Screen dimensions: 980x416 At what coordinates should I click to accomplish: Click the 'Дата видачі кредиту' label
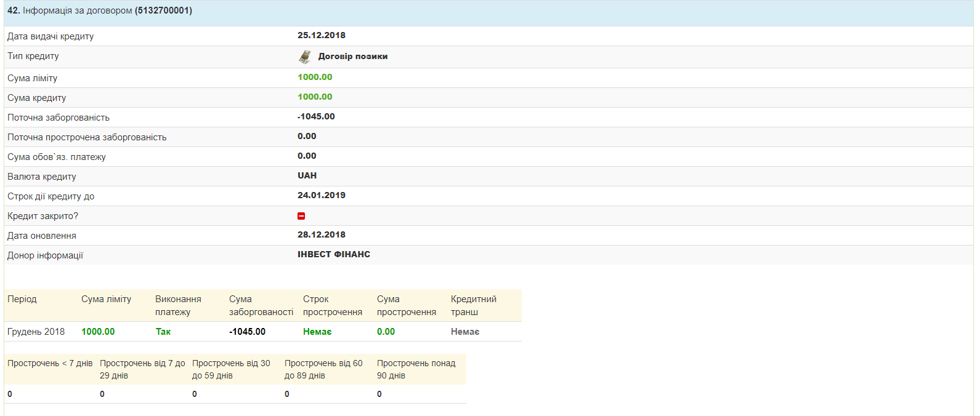tap(51, 36)
